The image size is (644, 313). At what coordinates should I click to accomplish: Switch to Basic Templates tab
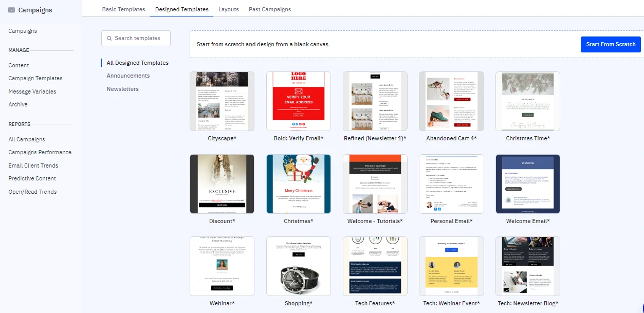click(x=123, y=9)
